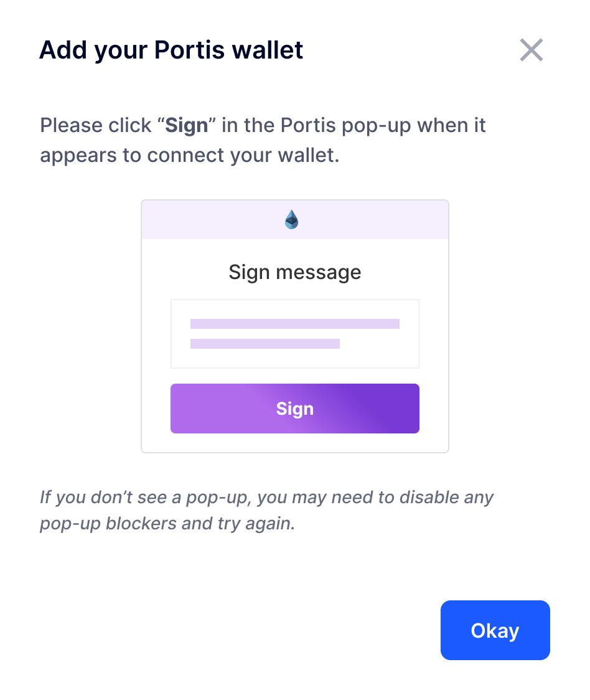This screenshot has width=590, height=700.
Task: Click the word "Portis" in the dialog title
Action: coord(189,50)
